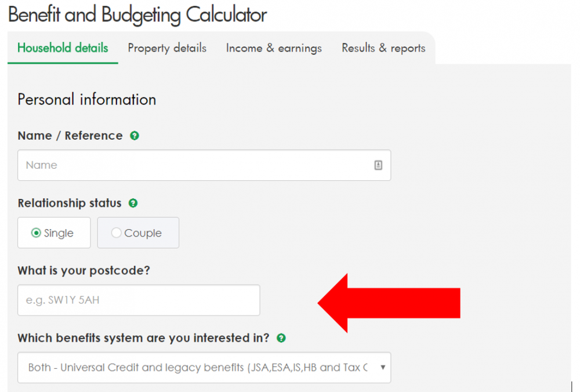Screen dimensions: 580x392
Task: Click into the postcode input box
Action: (x=139, y=300)
